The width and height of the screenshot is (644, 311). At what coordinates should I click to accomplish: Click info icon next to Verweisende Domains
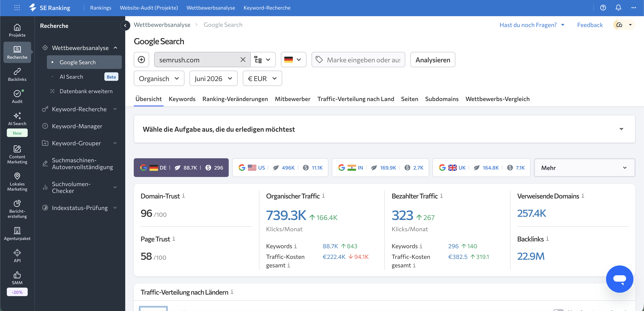click(x=583, y=195)
